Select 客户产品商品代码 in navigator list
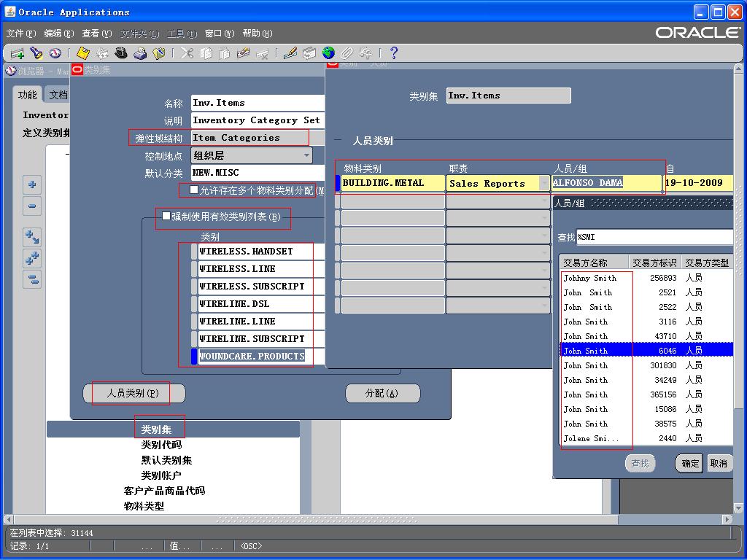The width and height of the screenshot is (747, 560). coord(164,491)
